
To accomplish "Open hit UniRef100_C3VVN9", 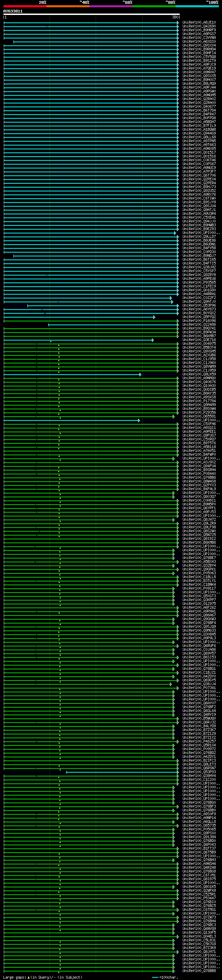I will click(x=199, y=38).
